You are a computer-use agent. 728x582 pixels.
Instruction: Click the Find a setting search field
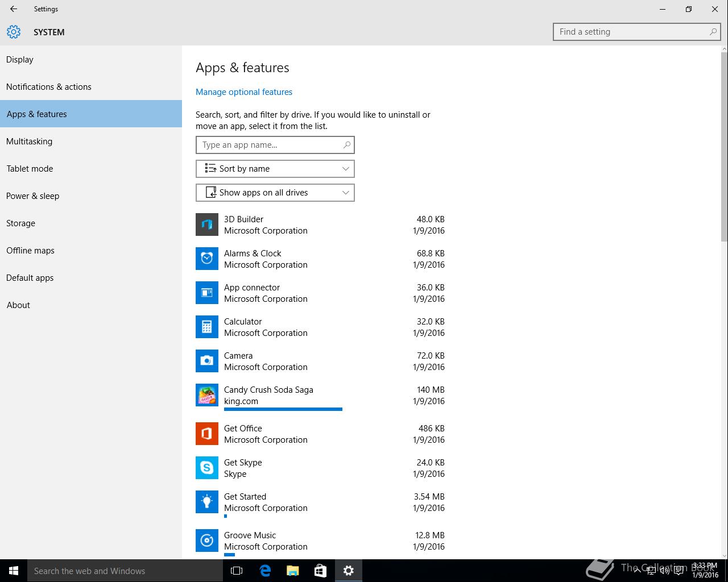click(x=637, y=32)
